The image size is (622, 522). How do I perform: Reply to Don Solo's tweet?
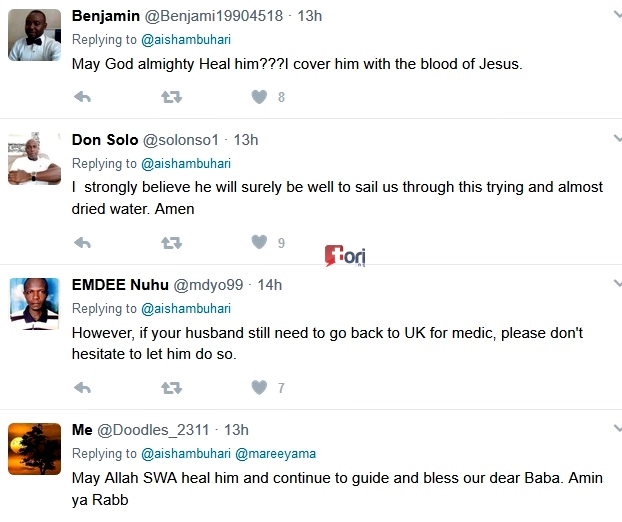83,242
